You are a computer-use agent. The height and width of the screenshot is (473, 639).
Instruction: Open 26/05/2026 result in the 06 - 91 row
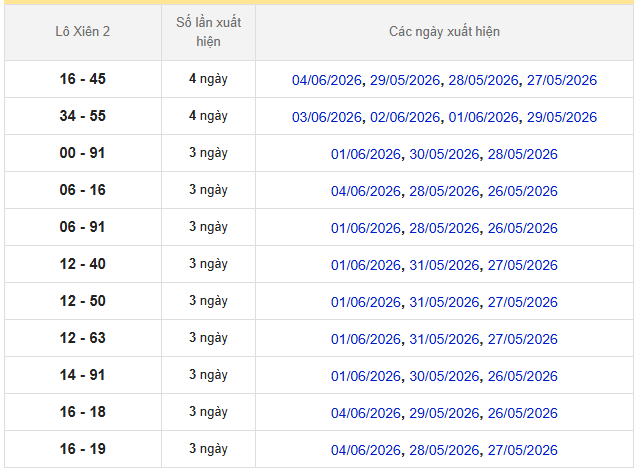pos(523,229)
